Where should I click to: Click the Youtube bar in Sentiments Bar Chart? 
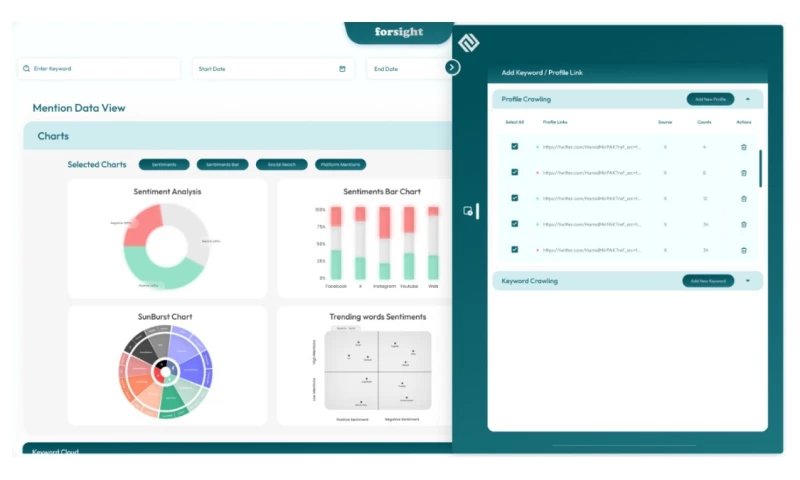(x=409, y=243)
